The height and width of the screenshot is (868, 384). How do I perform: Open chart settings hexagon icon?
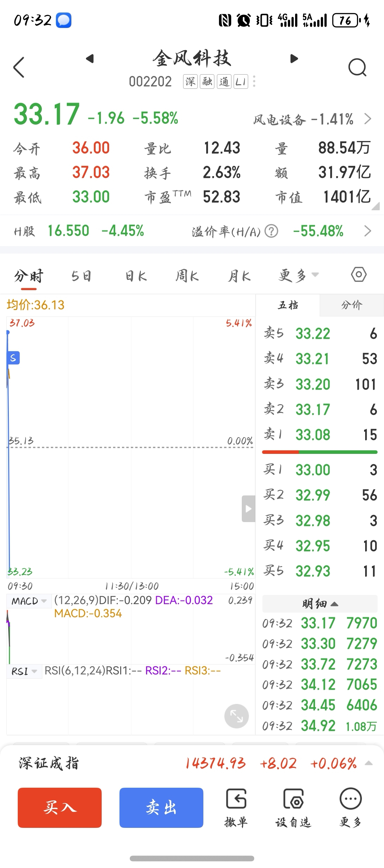pos(359,275)
